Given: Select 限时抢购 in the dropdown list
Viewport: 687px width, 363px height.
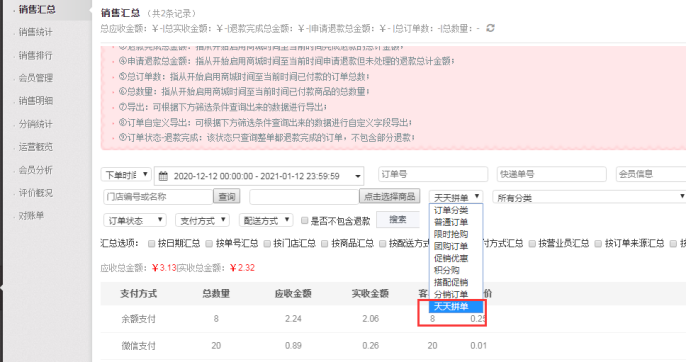Looking at the screenshot, I should pos(456,234).
